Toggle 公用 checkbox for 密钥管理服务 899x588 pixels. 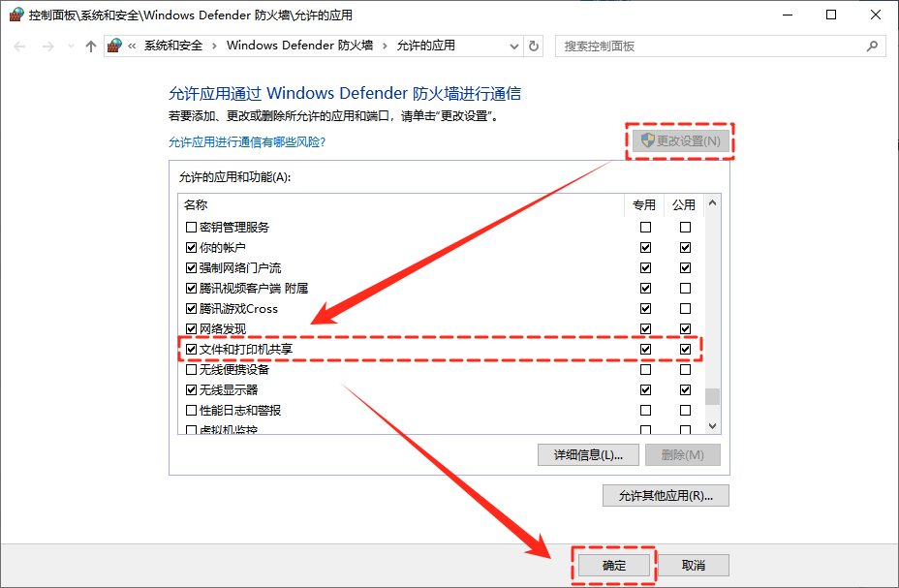685,228
